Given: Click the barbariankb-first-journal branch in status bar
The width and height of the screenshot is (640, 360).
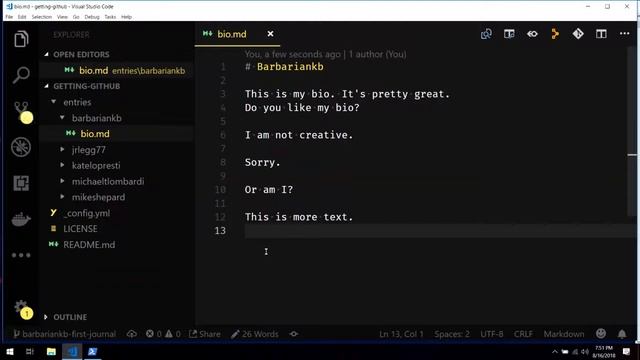Looking at the screenshot, I should [65, 334].
